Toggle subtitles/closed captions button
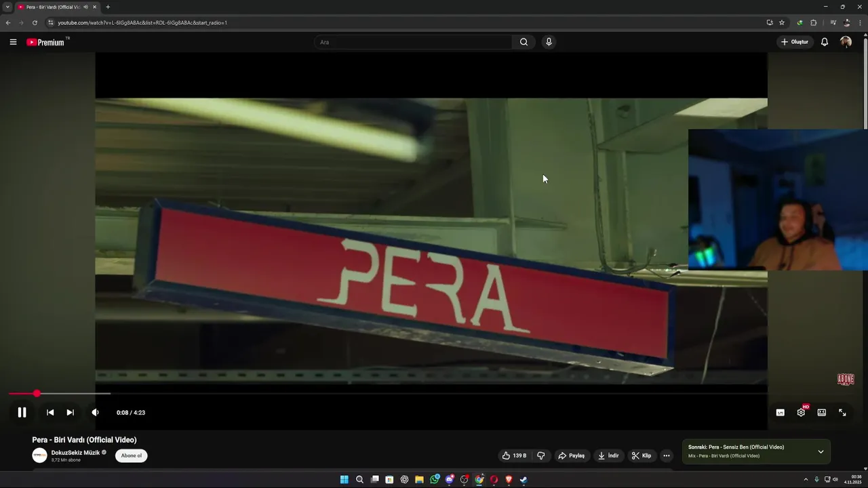 tap(781, 412)
